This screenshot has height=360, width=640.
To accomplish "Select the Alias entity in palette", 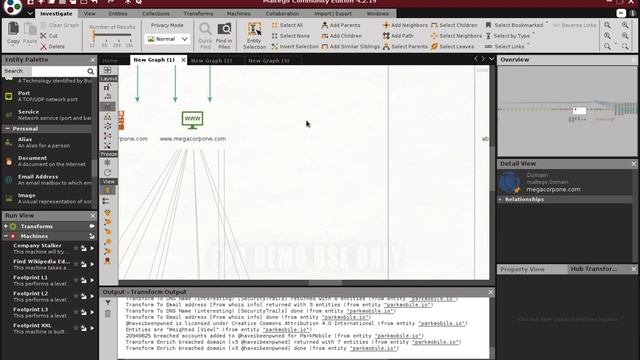I will click(x=47, y=142).
